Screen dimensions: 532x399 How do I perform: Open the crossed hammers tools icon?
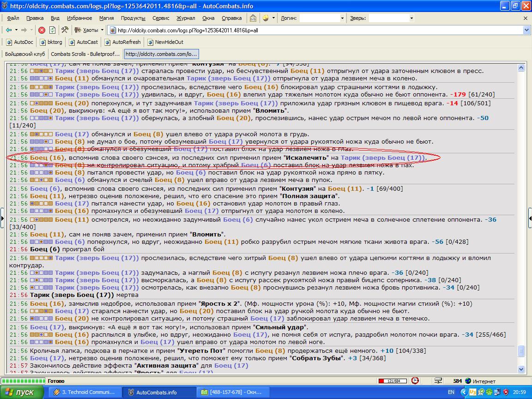65,30
